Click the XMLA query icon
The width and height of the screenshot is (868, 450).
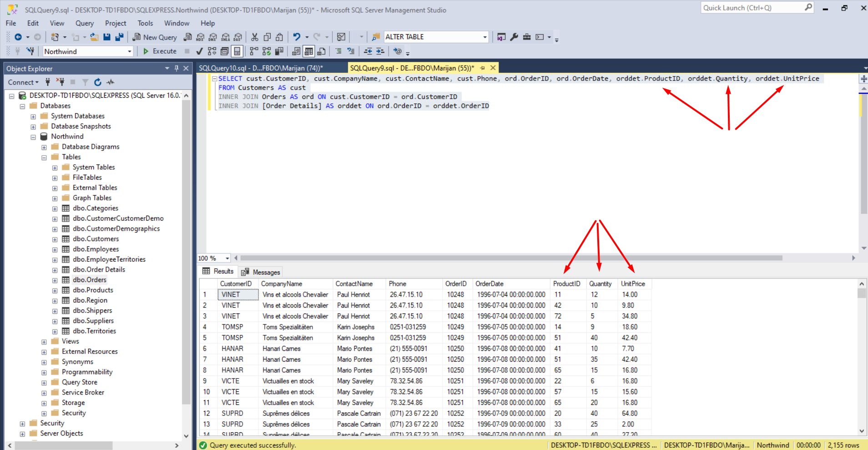pyautogui.click(x=225, y=37)
